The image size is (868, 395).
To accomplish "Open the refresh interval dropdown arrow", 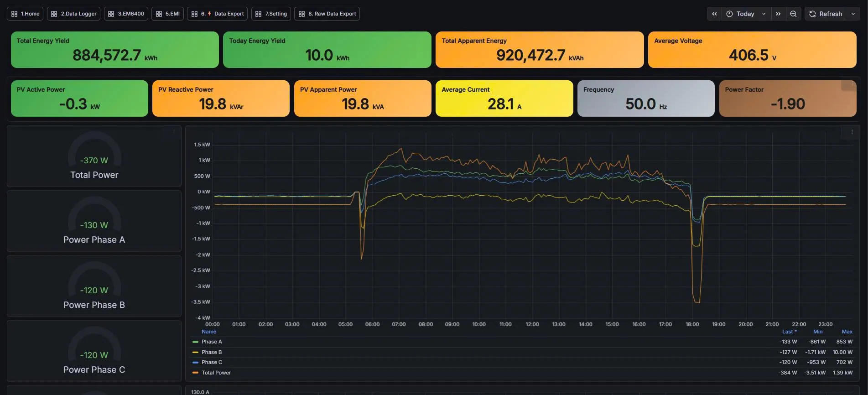I will 853,14.
